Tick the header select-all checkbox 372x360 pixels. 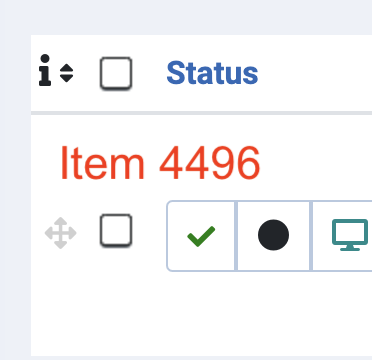(116, 73)
